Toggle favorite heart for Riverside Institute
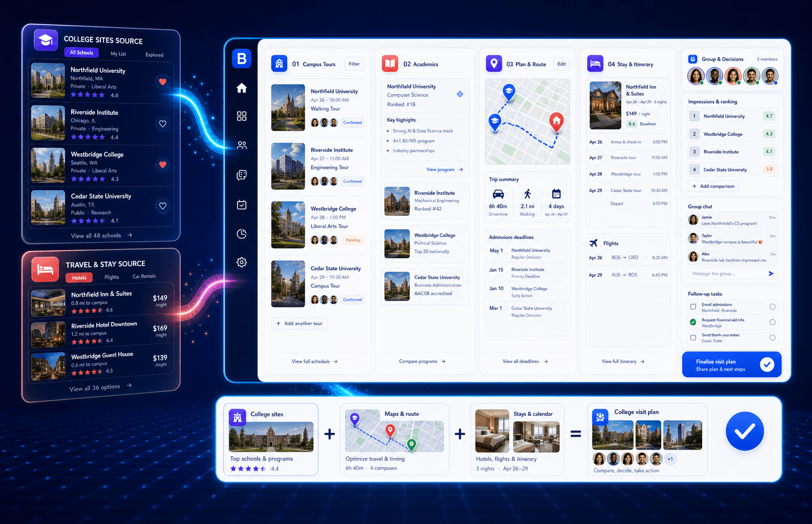Image resolution: width=812 pixels, height=524 pixels. [x=163, y=124]
